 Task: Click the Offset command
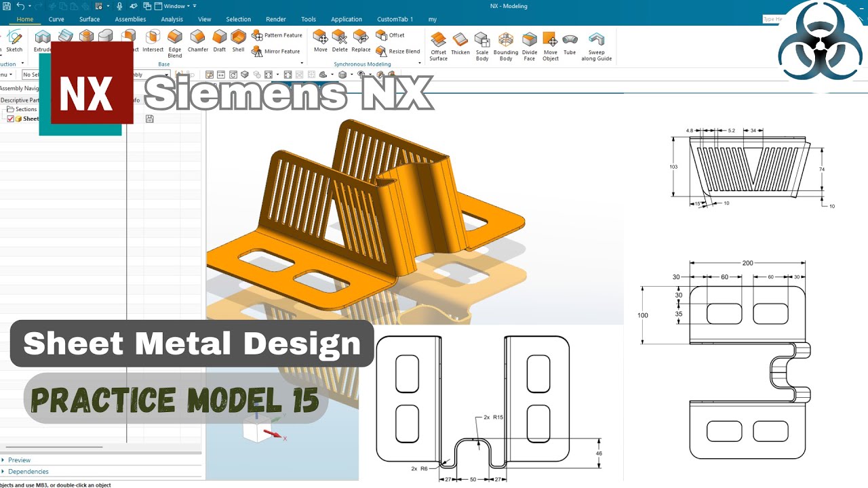point(390,35)
